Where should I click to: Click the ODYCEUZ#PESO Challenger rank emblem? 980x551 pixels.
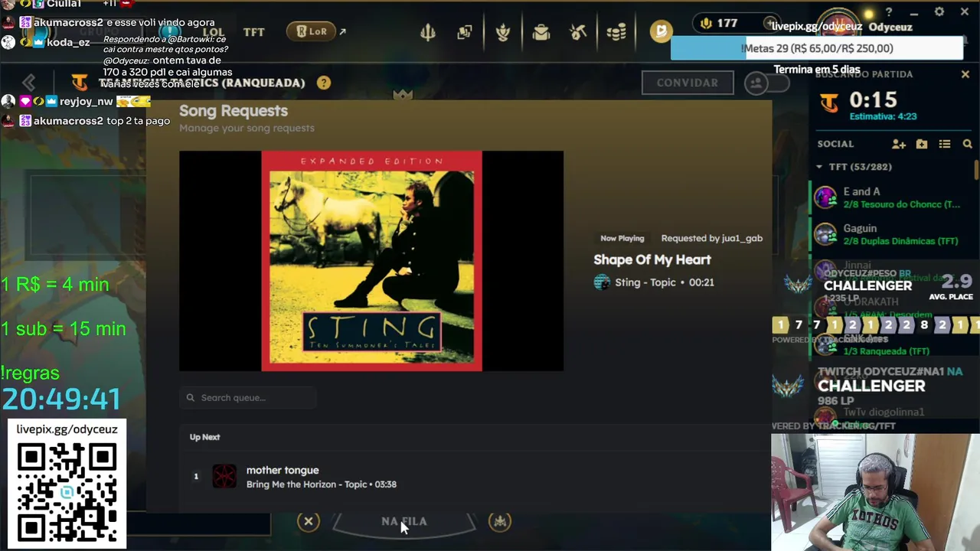797,285
